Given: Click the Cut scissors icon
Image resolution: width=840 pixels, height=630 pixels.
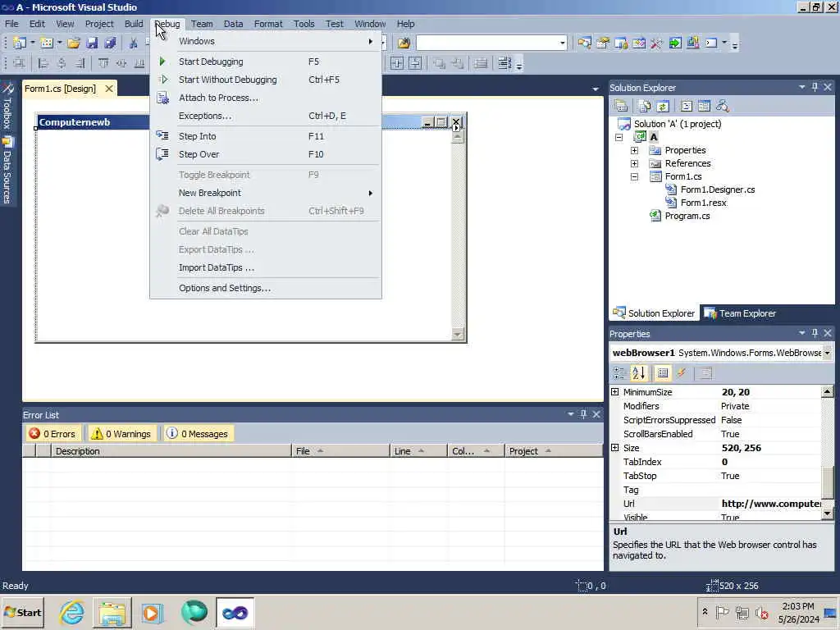Looking at the screenshot, I should point(134,43).
